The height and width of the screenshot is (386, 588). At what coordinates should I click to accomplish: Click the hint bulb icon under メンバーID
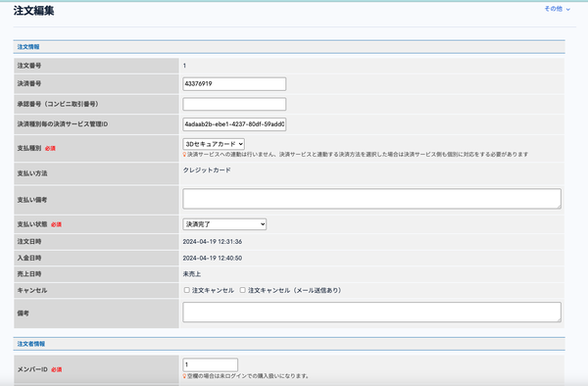(x=184, y=376)
